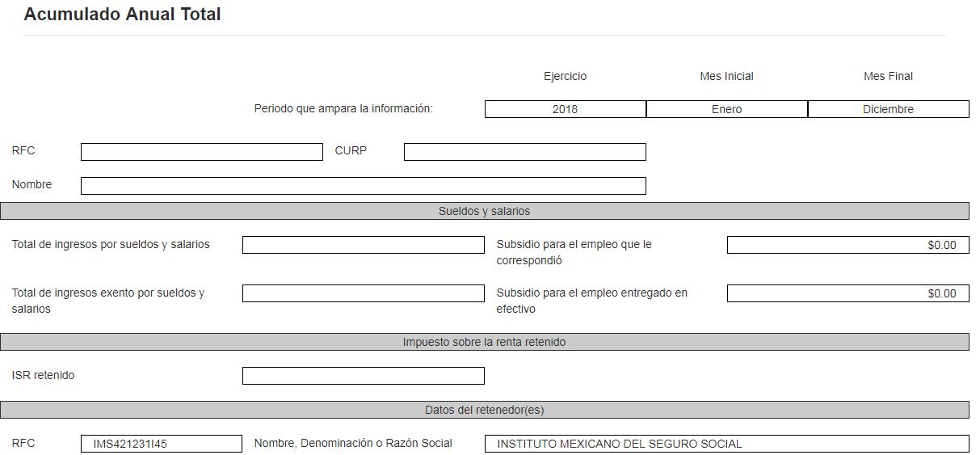980x455 pixels.
Task: Click retenedor RFC field IMS421231I45
Action: click(x=162, y=444)
